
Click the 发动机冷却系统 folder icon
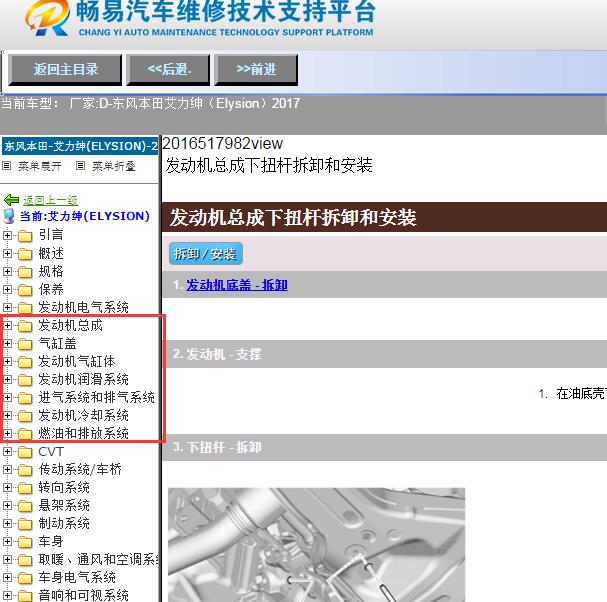click(x=25, y=416)
